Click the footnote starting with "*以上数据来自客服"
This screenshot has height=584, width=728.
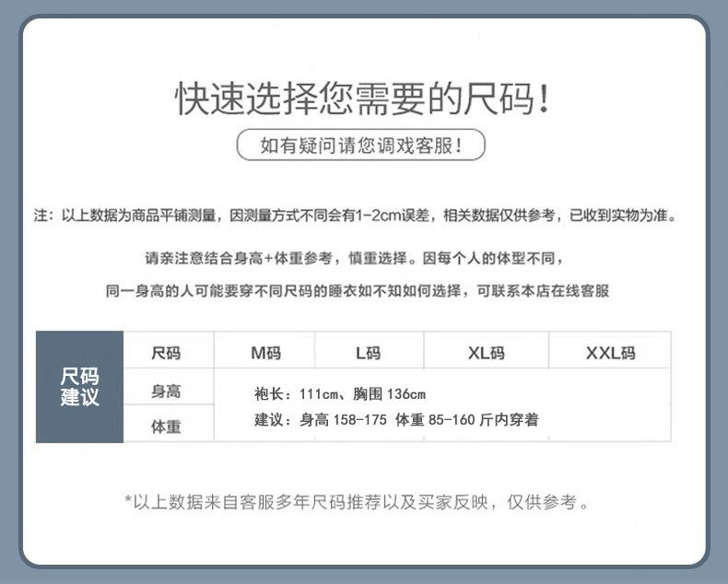tap(357, 503)
